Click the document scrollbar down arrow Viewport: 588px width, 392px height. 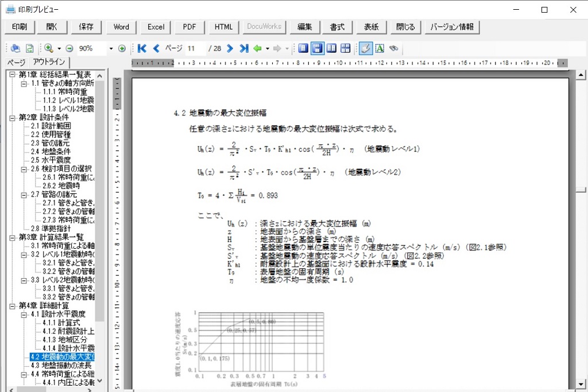point(581,385)
